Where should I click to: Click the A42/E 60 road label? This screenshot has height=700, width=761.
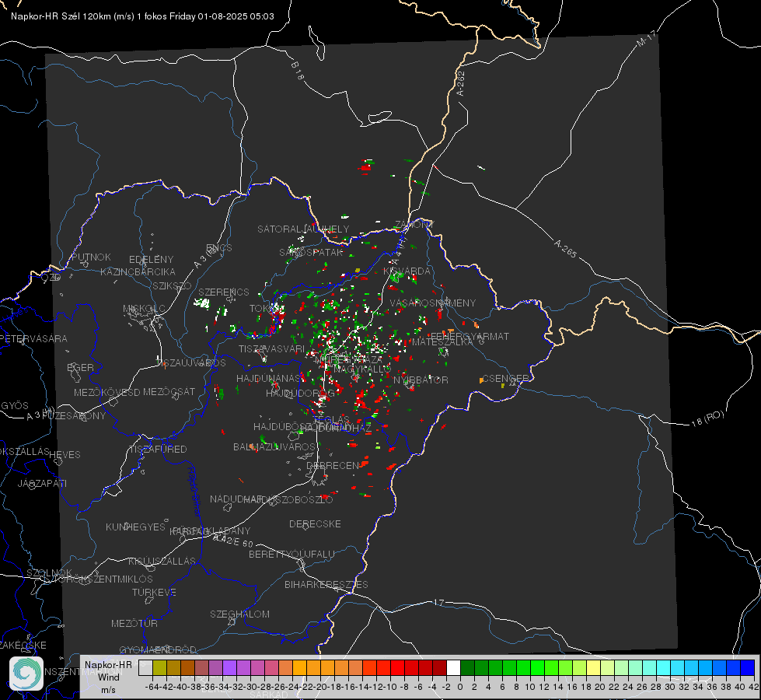coord(233,541)
